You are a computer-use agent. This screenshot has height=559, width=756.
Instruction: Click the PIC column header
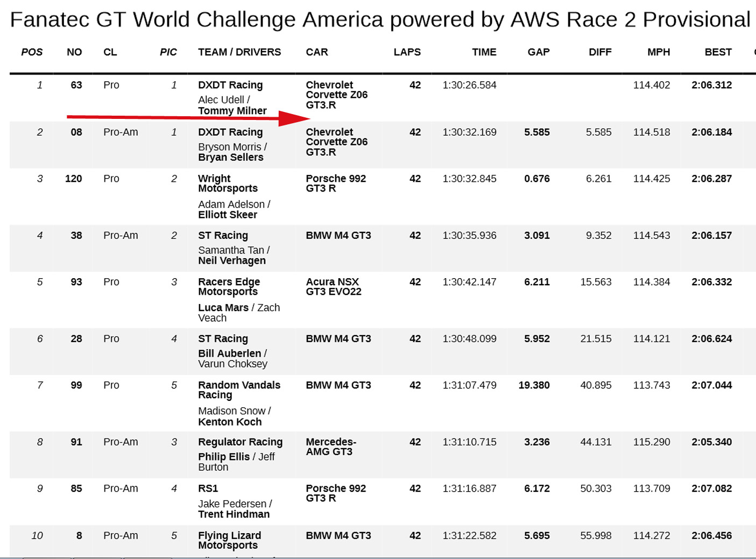pos(168,52)
